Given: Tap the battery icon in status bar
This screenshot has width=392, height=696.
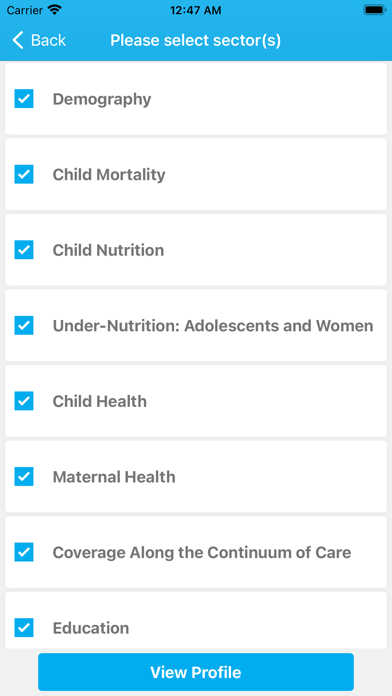Looking at the screenshot, I should pyautogui.click(x=375, y=10).
